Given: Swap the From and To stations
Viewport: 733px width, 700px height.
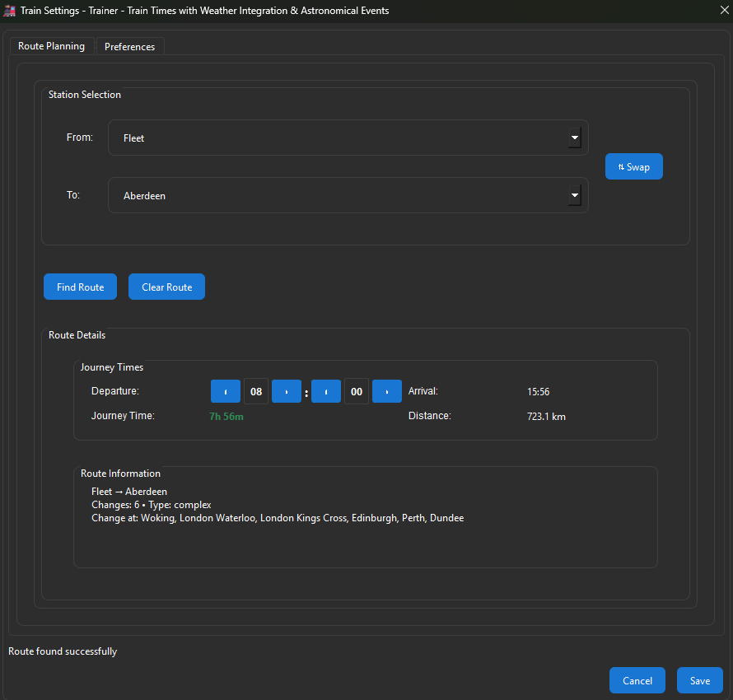Looking at the screenshot, I should pos(634,166).
